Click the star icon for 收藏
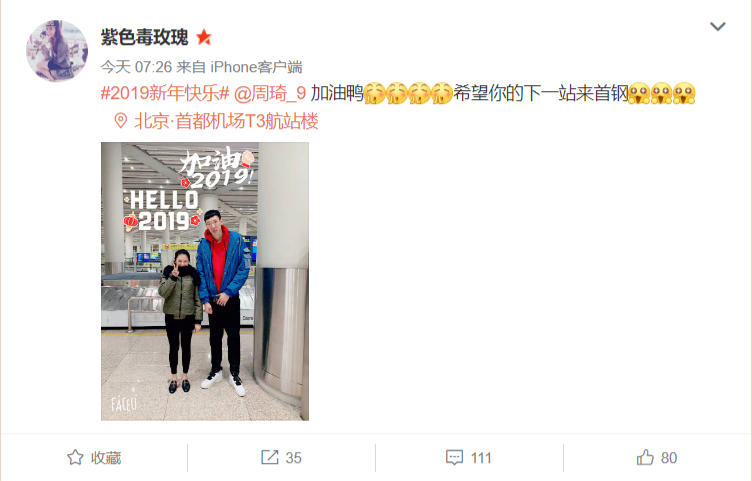This screenshot has height=481, width=752. [75, 458]
